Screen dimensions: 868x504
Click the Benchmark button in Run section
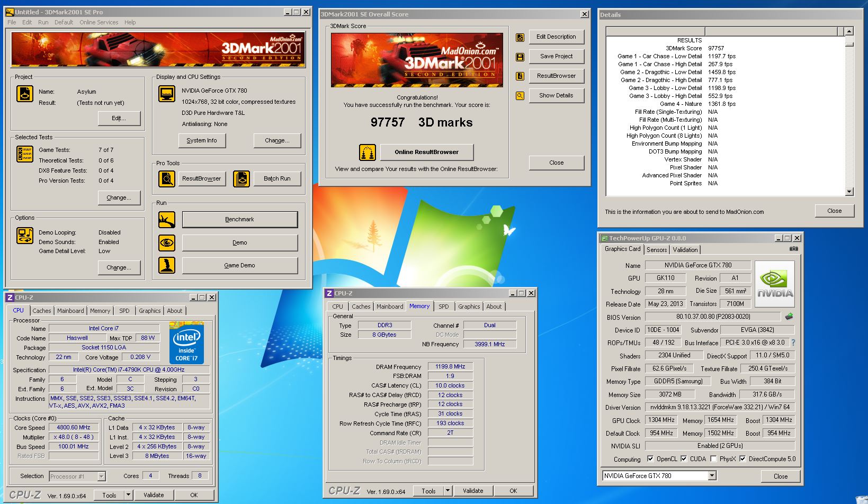(x=240, y=219)
